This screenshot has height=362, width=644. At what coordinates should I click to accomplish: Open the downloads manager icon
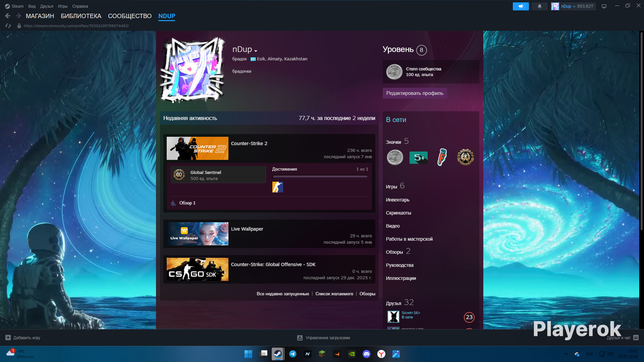[300, 338]
